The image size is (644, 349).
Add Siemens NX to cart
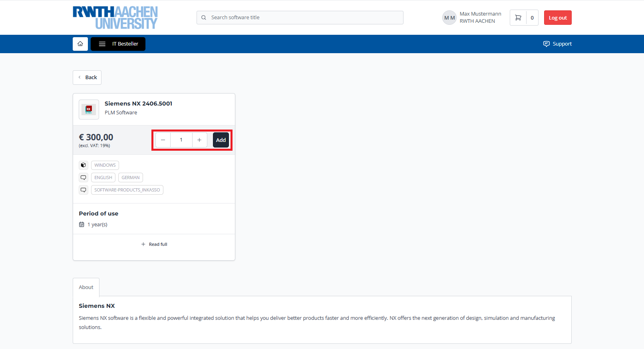tap(221, 140)
